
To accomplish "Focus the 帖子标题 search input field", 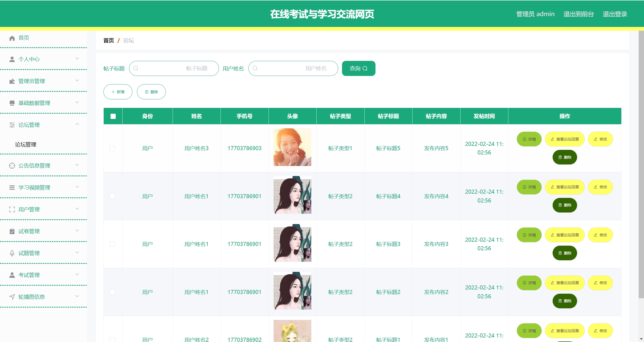I will (174, 68).
